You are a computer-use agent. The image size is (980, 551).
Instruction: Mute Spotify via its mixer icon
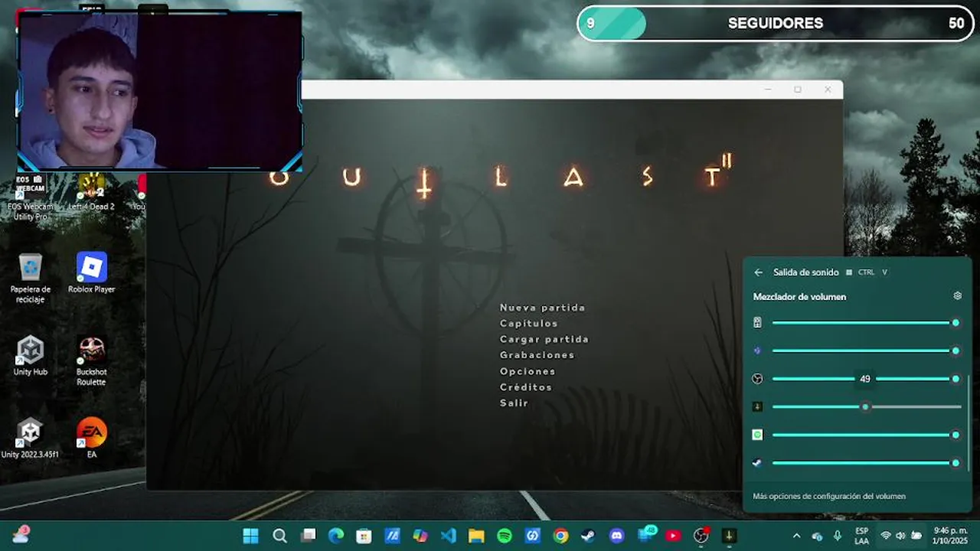pyautogui.click(x=757, y=435)
